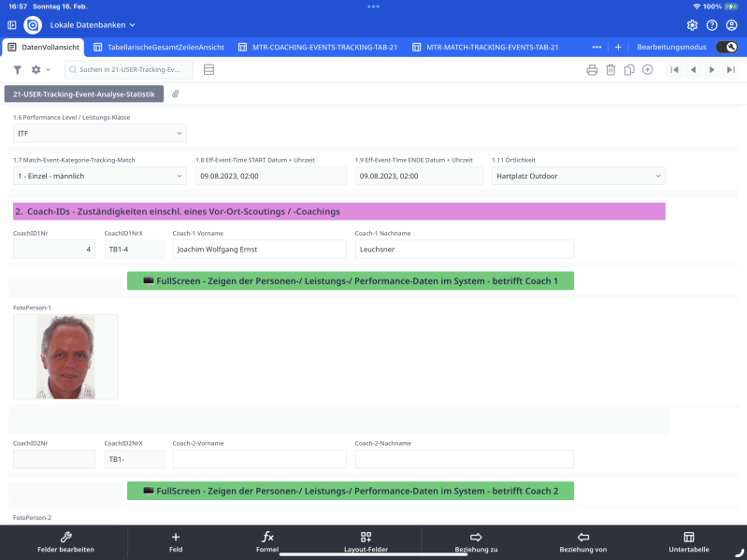
Task: Select 21-USER-Tracking-Event-Analyse-Statistik tab
Action: [84, 93]
